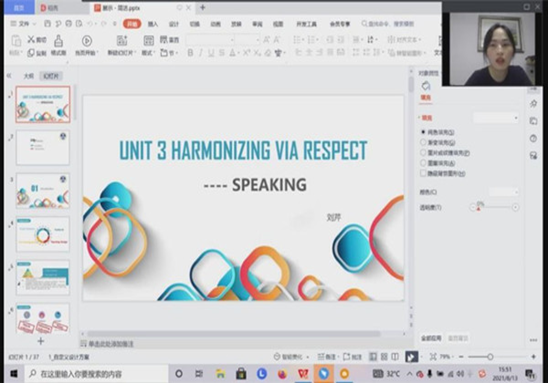548x383 pixels.
Task: Click the WPS Office icon in taskbar
Action: coord(303,374)
